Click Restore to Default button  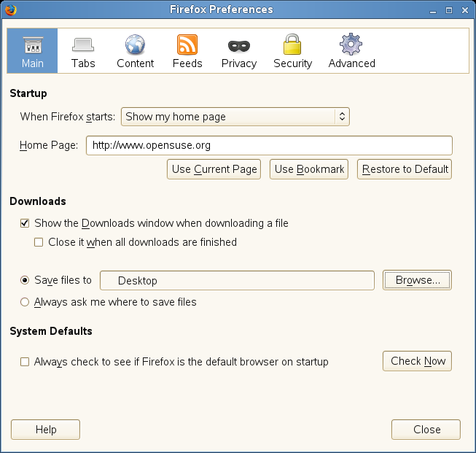(405, 169)
